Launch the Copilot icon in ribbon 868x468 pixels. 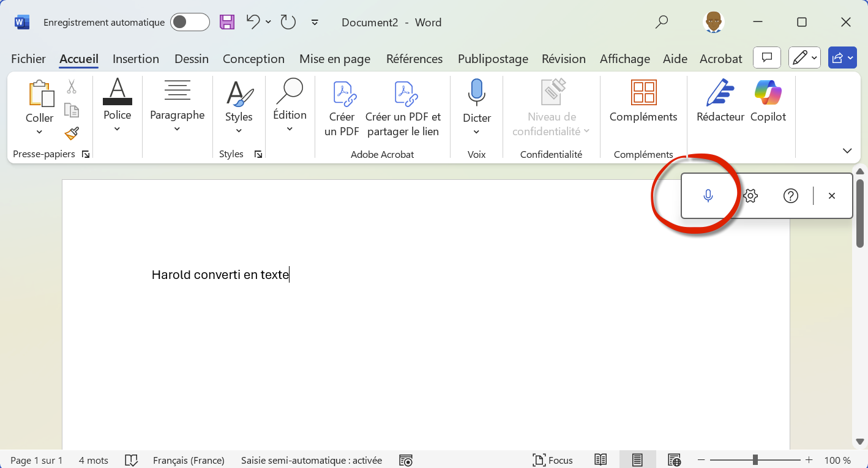pos(768,101)
